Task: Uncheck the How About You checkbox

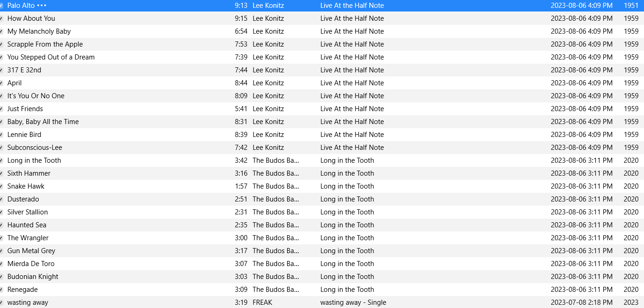Action: pos(1,18)
